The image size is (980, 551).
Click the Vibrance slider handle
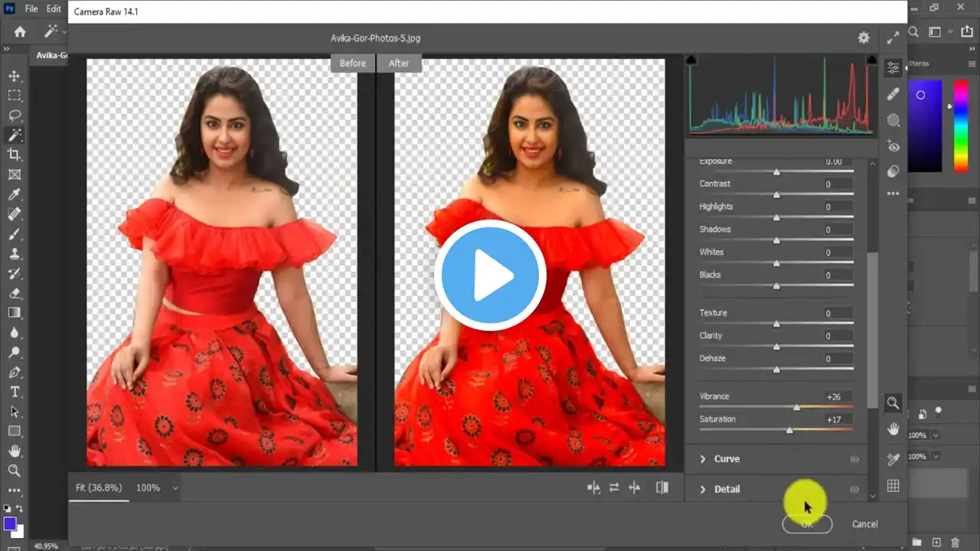(796, 407)
